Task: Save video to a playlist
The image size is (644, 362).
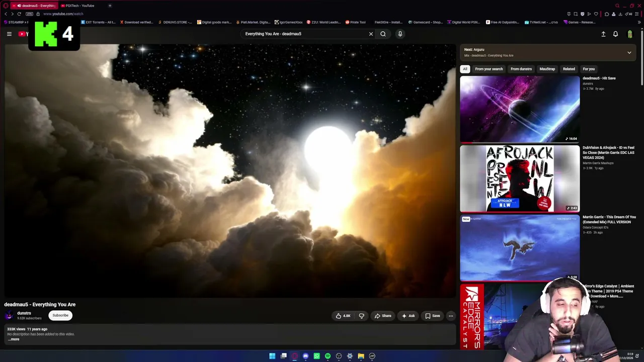Action: coord(432,316)
